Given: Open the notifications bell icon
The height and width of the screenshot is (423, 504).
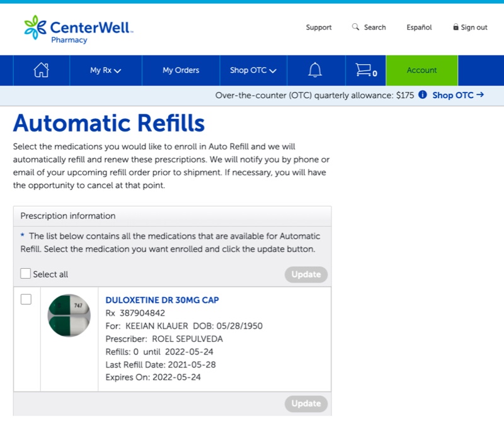Looking at the screenshot, I should click(x=315, y=70).
